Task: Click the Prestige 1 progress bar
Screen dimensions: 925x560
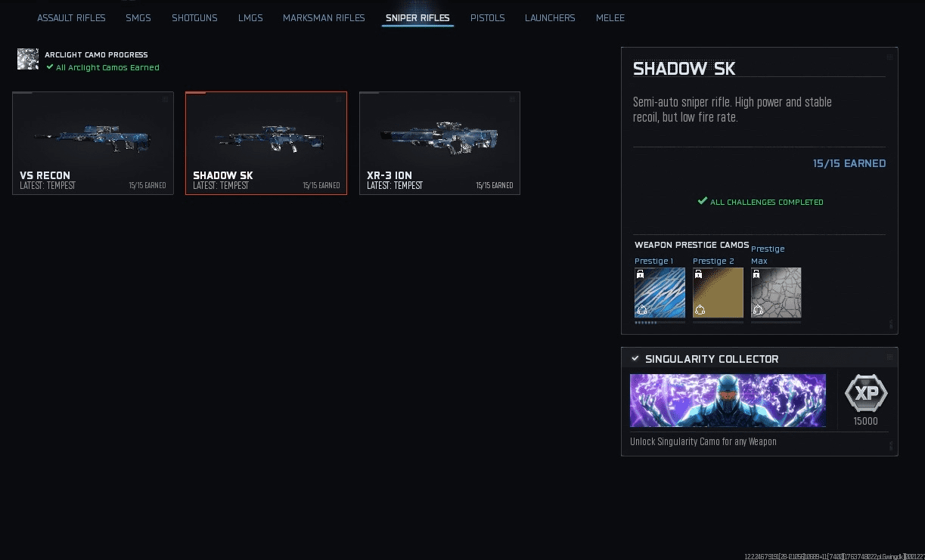Action: tap(660, 323)
